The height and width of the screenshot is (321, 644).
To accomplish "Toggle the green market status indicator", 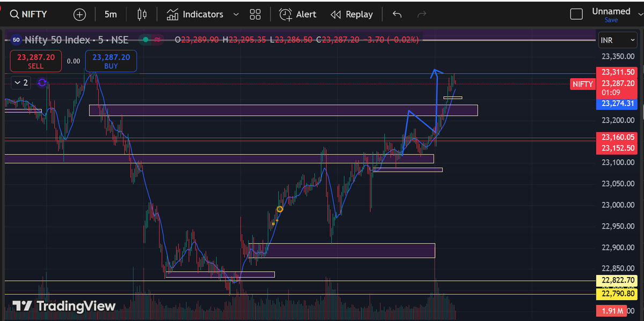I will click(x=145, y=39).
